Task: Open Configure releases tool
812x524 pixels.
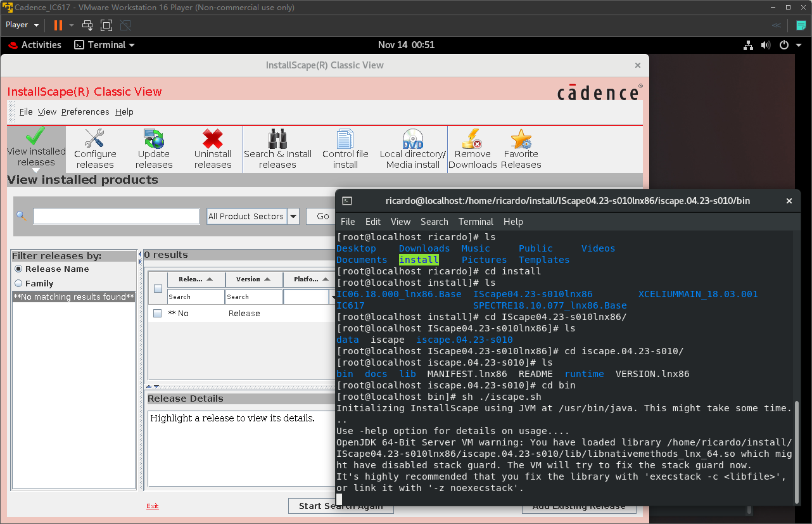Action: [x=95, y=148]
